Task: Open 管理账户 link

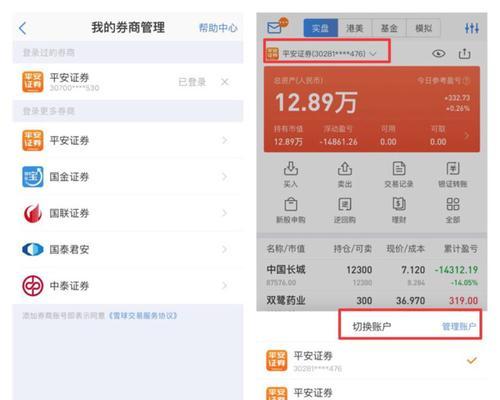Action: click(459, 326)
